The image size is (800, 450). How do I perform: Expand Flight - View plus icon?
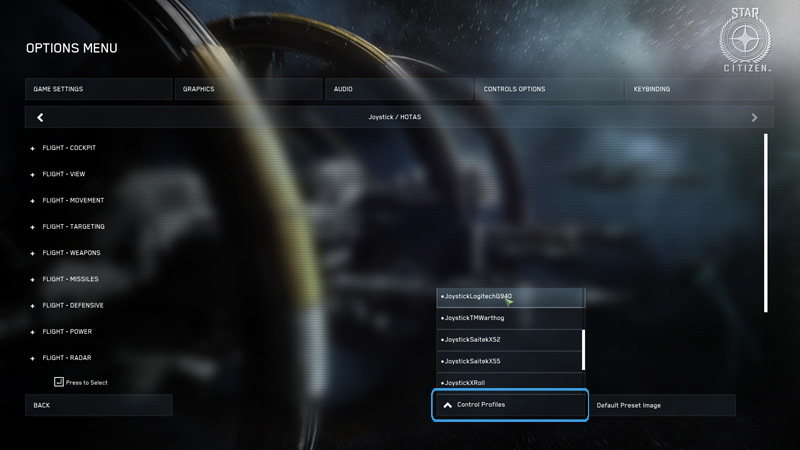[33, 174]
